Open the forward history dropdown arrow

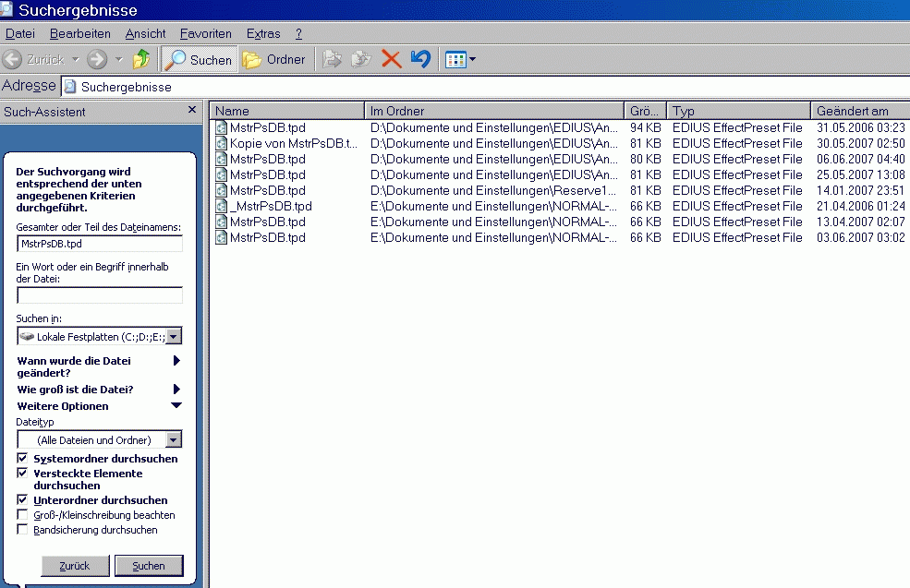(x=119, y=59)
